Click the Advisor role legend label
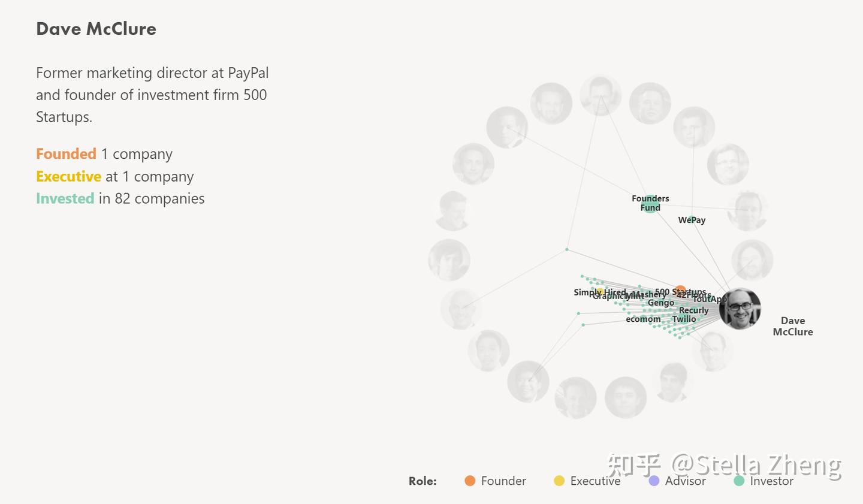Screen dimensions: 863x504 point(685,481)
